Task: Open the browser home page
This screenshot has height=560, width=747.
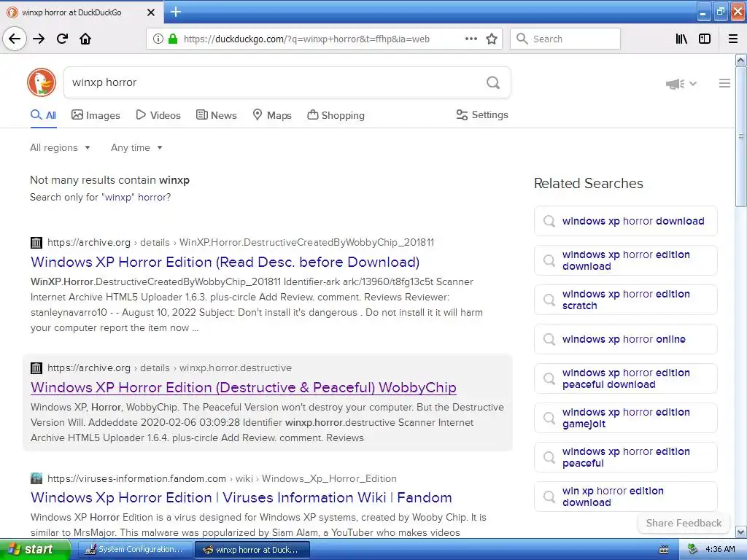Action: pyautogui.click(x=85, y=39)
